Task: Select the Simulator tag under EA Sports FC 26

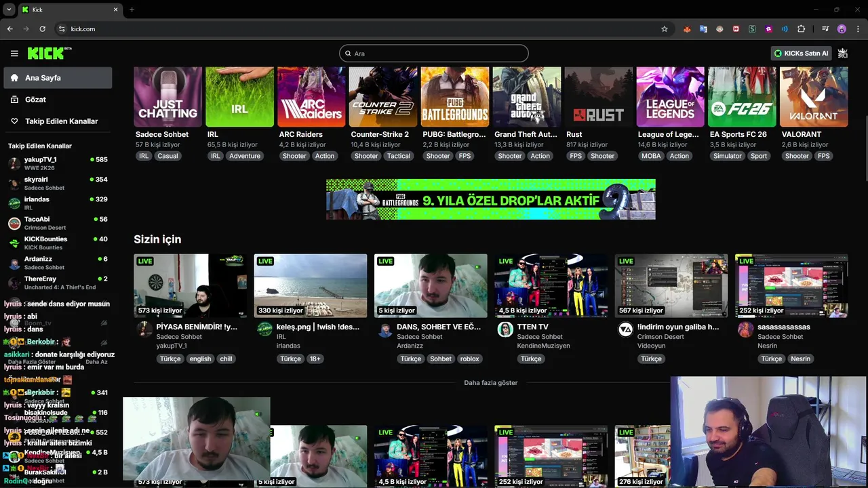Action: [x=728, y=156]
